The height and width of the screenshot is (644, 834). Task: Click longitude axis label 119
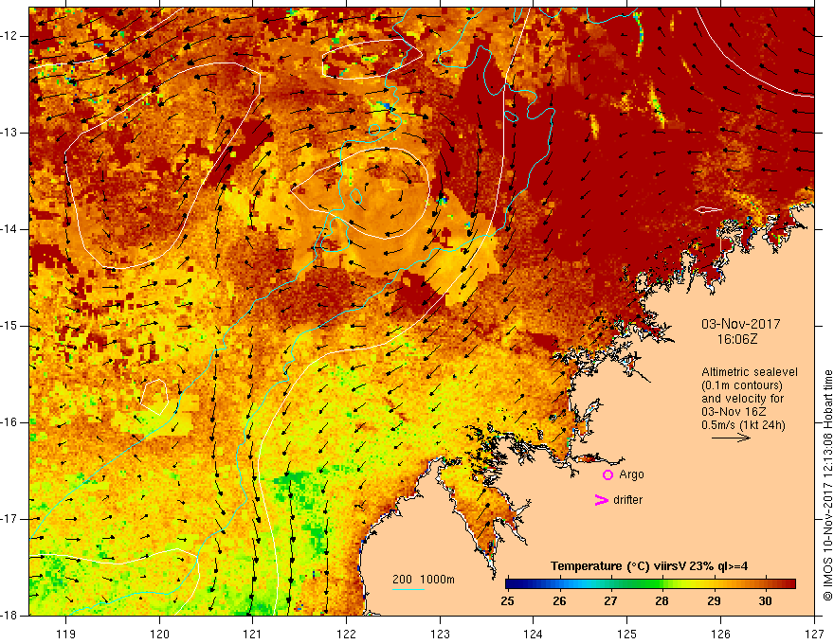pyautogui.click(x=66, y=634)
